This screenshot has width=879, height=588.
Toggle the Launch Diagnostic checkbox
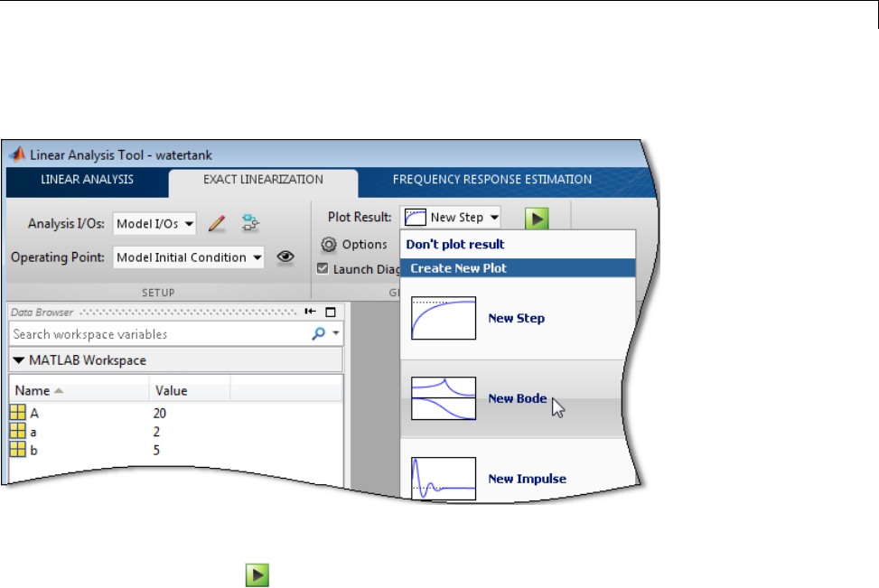323,268
